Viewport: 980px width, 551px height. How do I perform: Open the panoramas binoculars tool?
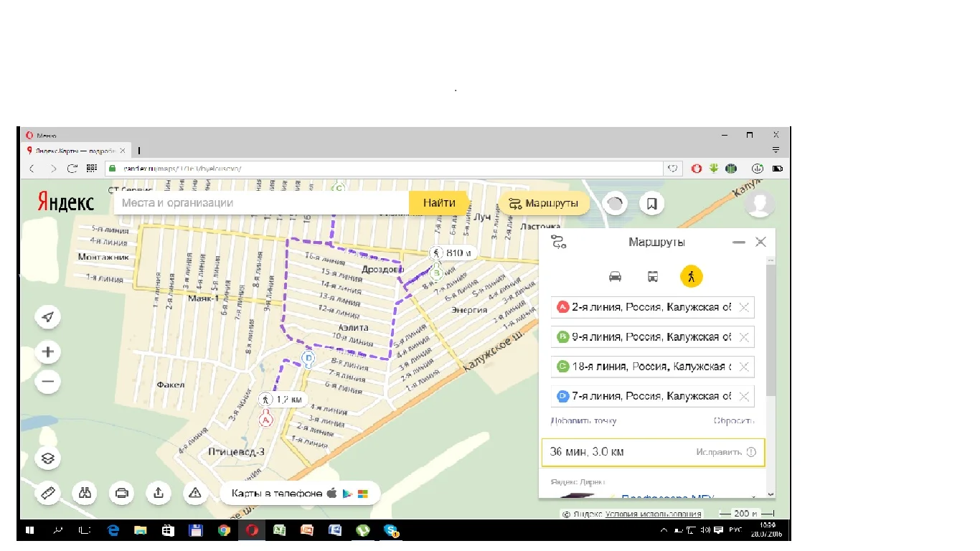85,493
